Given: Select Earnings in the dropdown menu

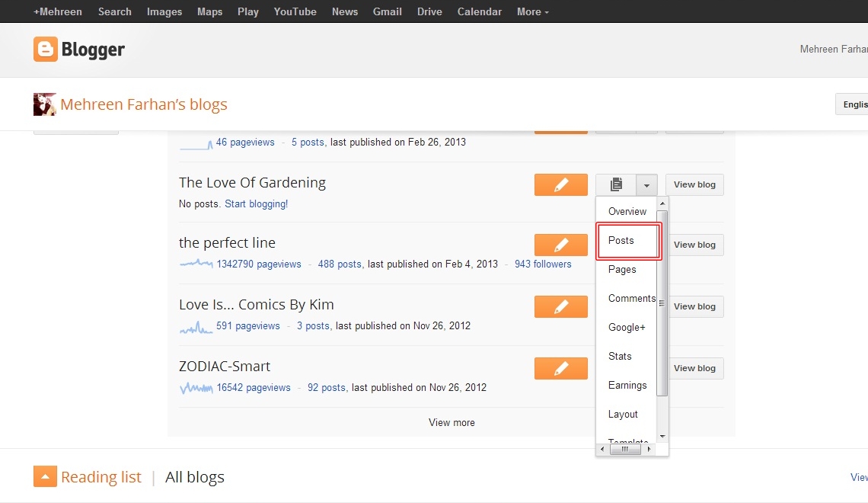Looking at the screenshot, I should tap(626, 385).
